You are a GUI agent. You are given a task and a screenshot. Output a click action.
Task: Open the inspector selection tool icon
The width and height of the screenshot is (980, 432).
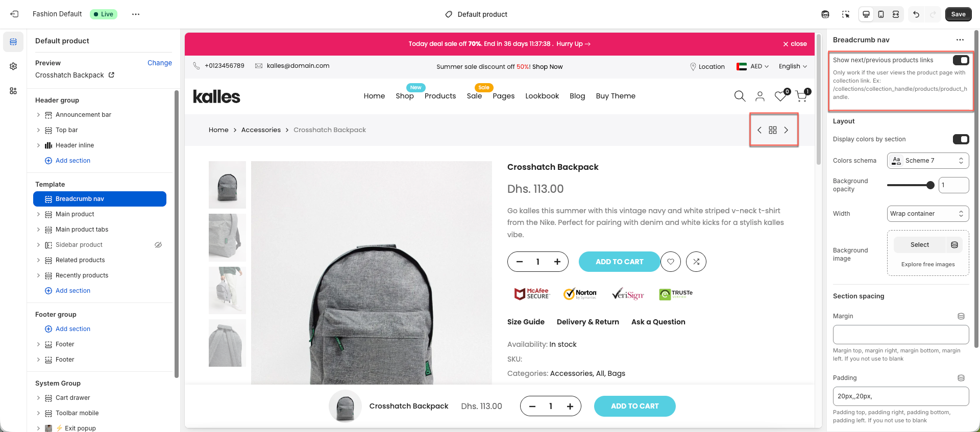click(846, 14)
